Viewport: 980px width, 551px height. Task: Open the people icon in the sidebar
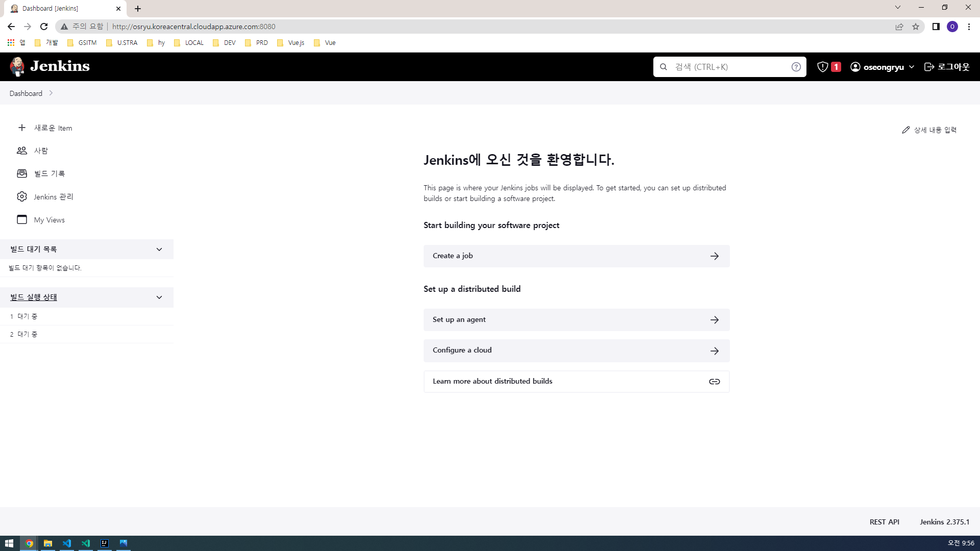click(x=22, y=151)
